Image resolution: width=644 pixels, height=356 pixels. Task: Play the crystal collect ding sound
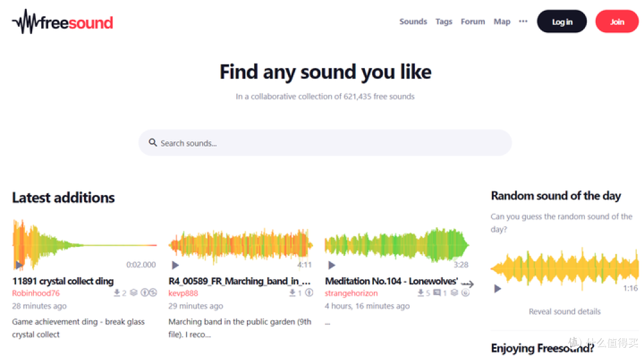click(19, 265)
